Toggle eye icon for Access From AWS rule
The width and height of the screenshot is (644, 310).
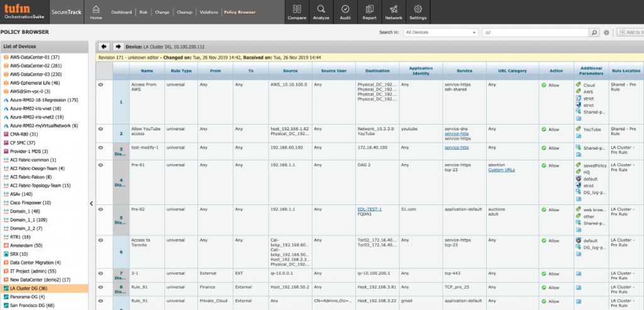(100, 84)
